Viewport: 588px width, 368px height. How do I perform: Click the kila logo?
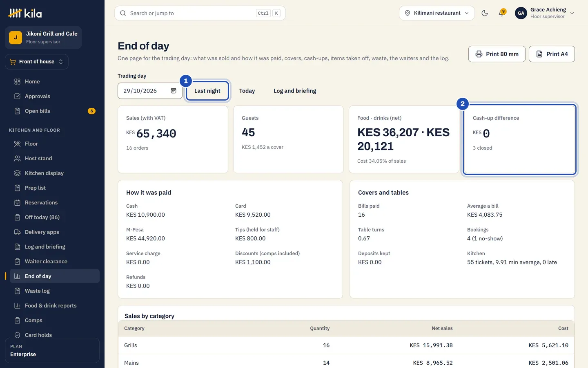[25, 13]
